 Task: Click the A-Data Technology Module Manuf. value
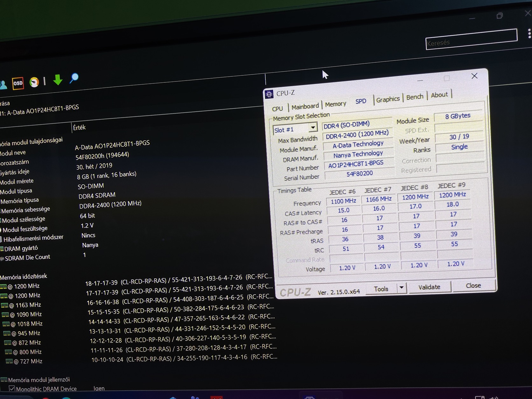[358, 144]
